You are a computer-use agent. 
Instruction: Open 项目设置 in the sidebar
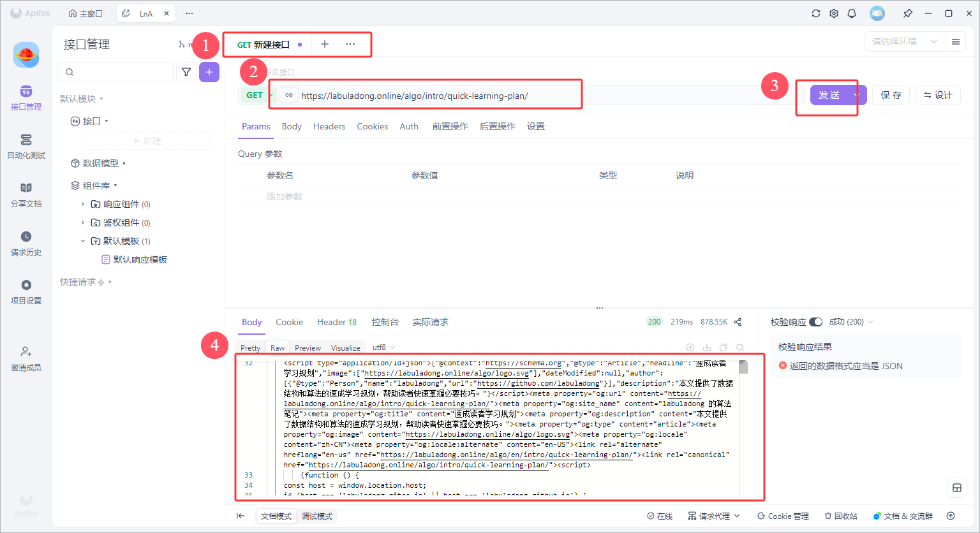[x=26, y=293]
